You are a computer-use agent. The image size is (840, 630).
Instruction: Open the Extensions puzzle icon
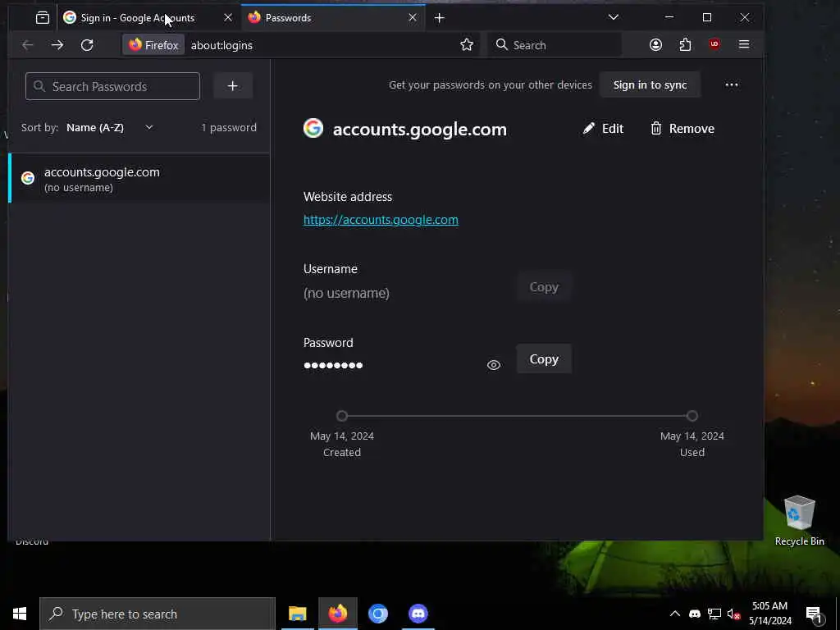685,45
